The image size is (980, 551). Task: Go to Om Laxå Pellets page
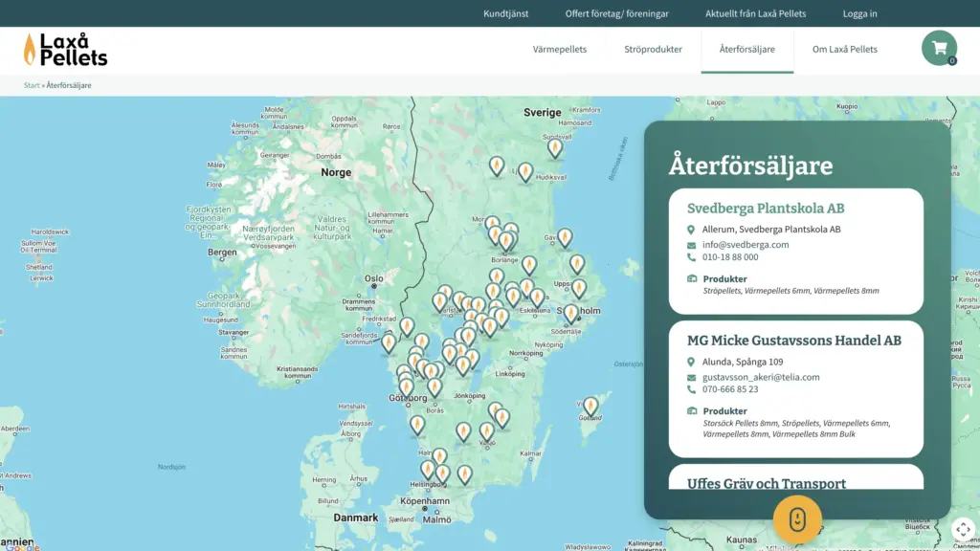tap(844, 50)
